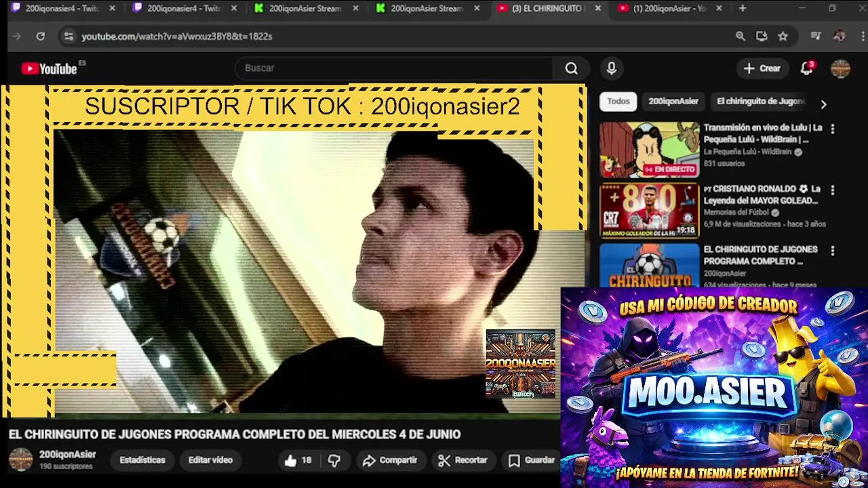This screenshot has height=488, width=868.
Task: Open Cristiano Ronaldo video thumbnail
Action: pyautogui.click(x=649, y=211)
